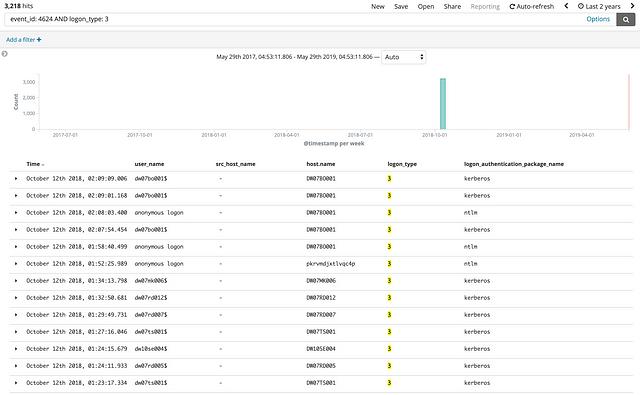640x395 pixels.
Task: Expand row at 01:52:25.989
Action: tap(16, 264)
